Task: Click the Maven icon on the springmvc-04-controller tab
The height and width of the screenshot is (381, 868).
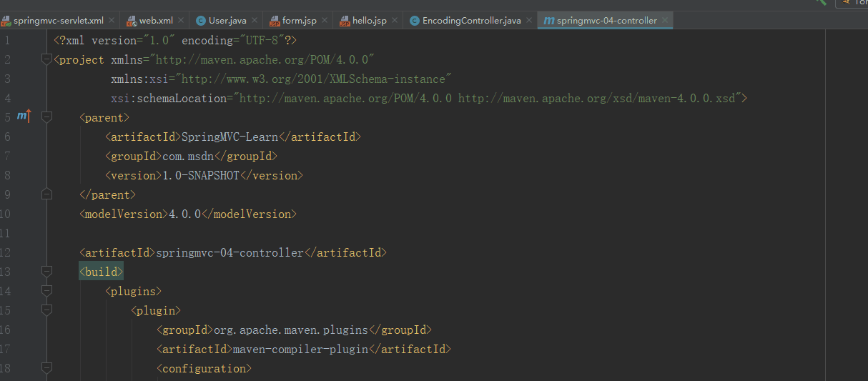Action: click(x=548, y=21)
